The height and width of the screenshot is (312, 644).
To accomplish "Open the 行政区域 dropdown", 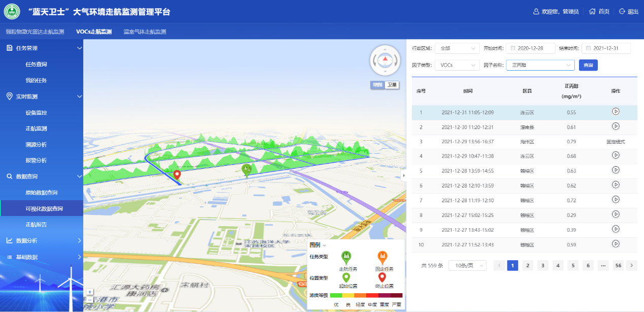I will pyautogui.click(x=457, y=48).
